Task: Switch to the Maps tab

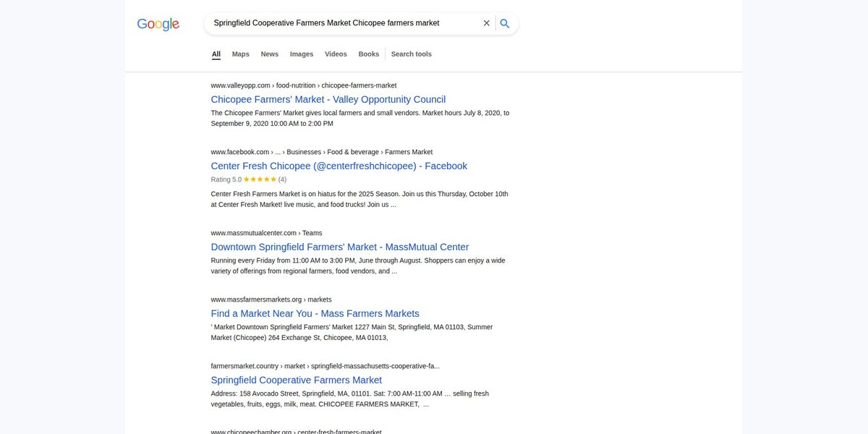Action: (x=241, y=54)
